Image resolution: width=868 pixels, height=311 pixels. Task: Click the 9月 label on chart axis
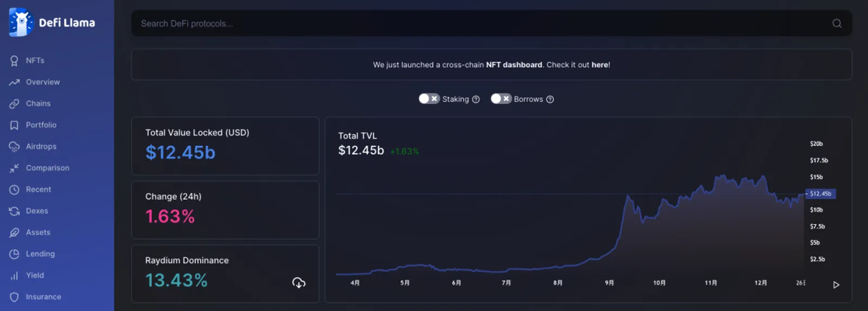point(609,283)
